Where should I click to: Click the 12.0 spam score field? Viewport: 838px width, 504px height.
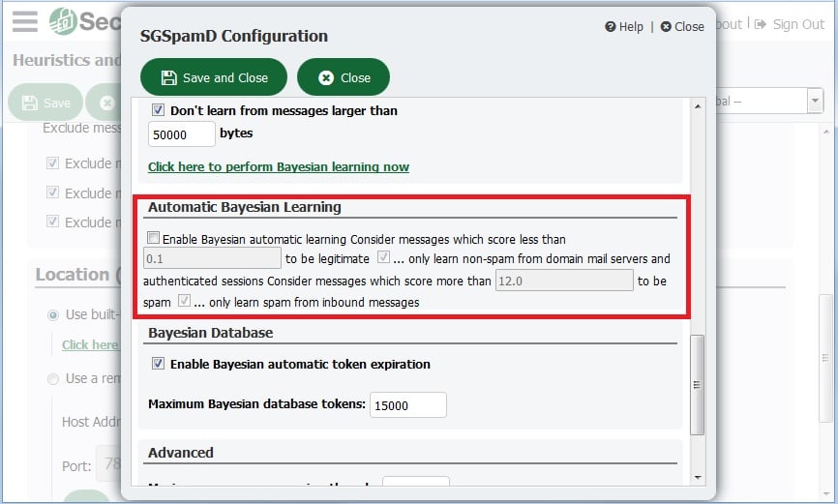[x=564, y=281]
